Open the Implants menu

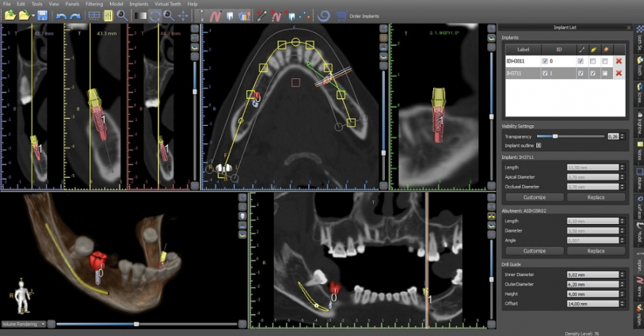coord(139,4)
